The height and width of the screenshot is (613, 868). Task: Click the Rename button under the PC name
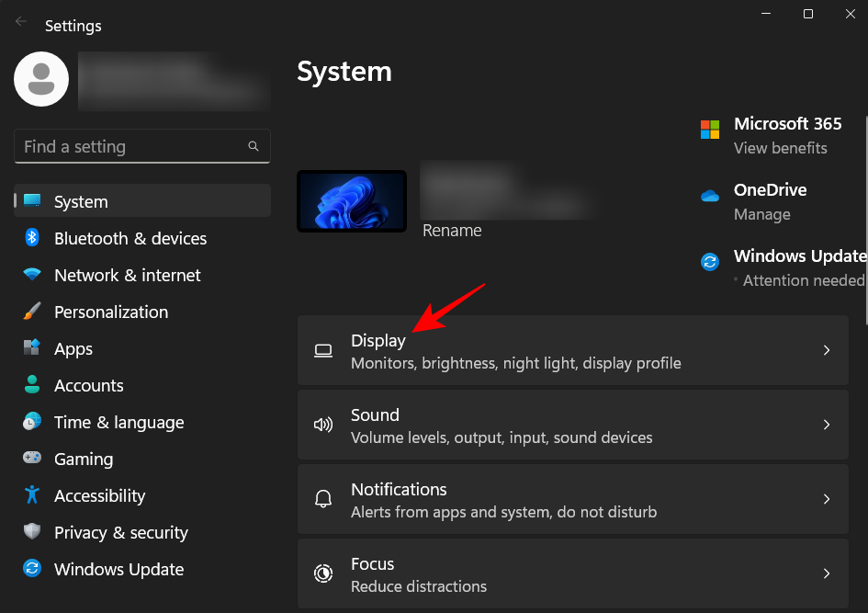(452, 230)
